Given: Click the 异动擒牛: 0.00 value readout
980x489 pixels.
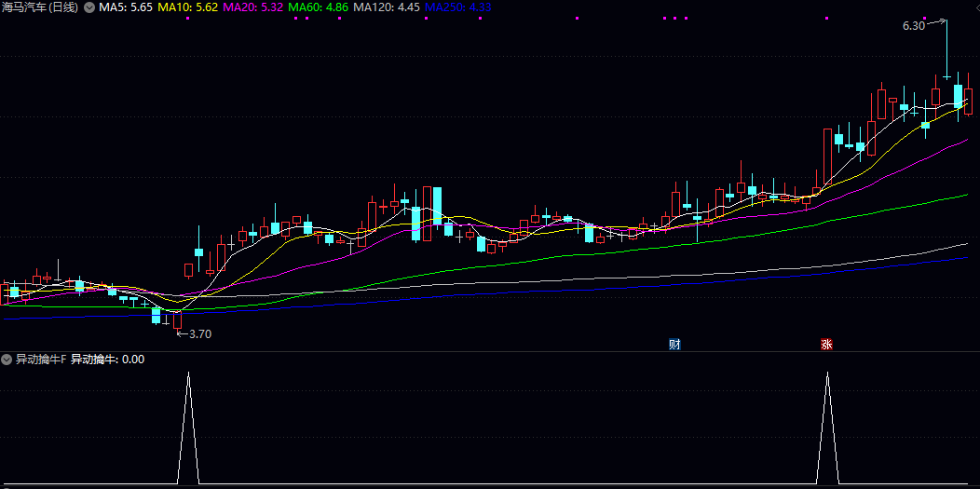Looking at the screenshot, I should pos(108,360).
